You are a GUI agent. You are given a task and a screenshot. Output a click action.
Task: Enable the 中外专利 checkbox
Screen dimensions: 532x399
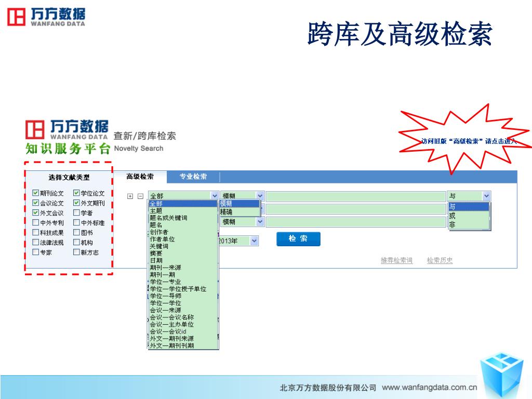click(35, 222)
